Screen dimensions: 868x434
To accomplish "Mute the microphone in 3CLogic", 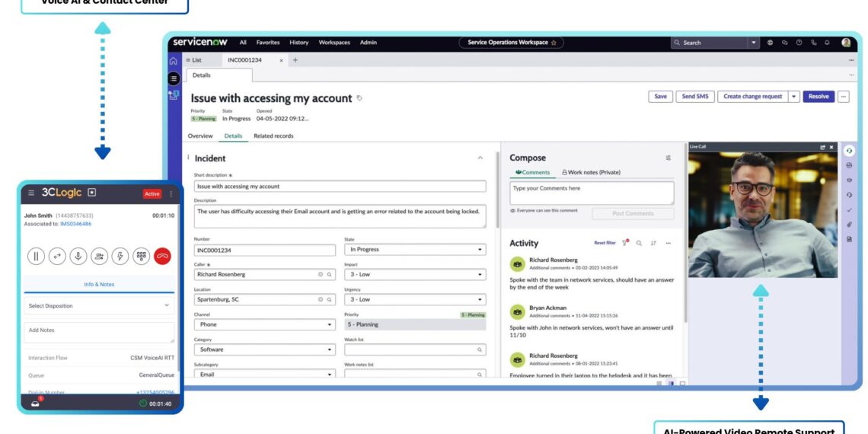I will (x=78, y=256).
